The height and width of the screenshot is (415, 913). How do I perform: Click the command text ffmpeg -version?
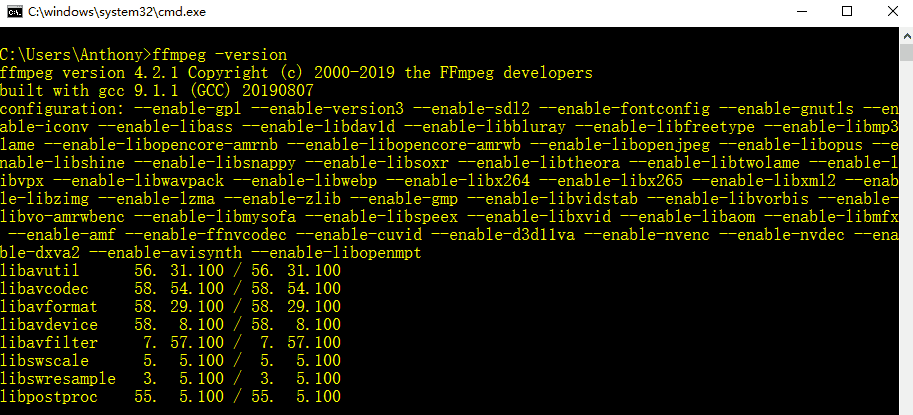point(220,55)
